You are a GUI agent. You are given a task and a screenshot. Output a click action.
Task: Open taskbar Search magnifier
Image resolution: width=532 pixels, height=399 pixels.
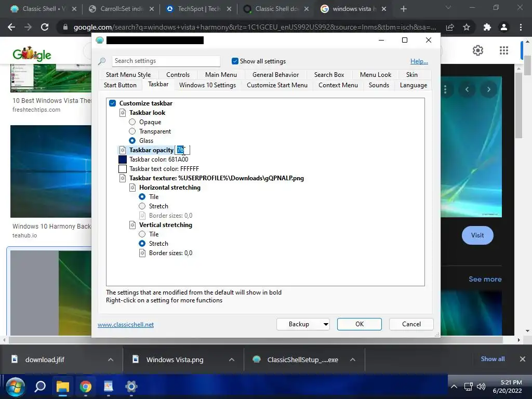[40, 387]
